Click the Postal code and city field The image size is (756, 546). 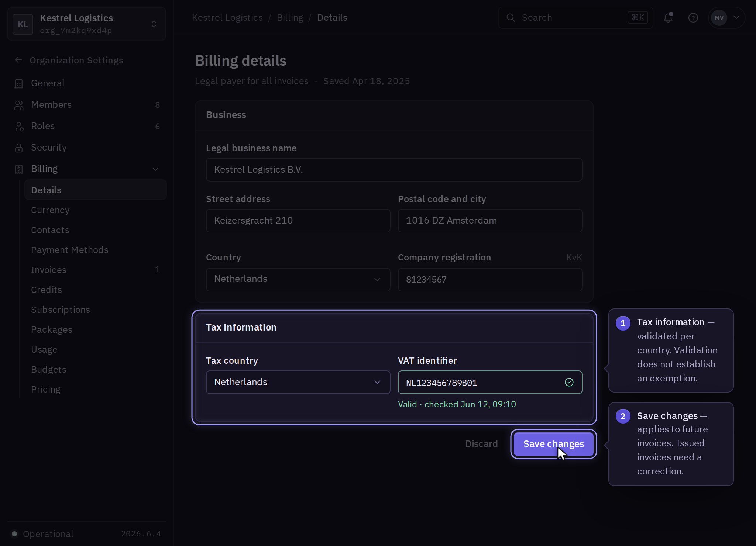point(490,221)
